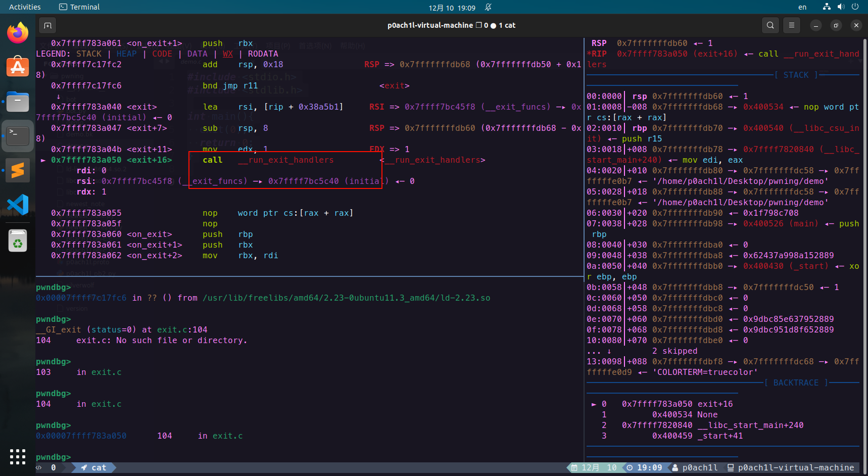The image size is (868, 476).
Task: Click '__GI_exit (status=0) at exit.c:104' line
Action: (x=121, y=330)
